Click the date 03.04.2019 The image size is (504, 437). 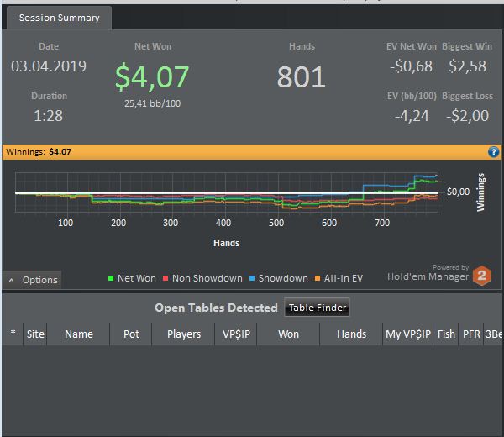pos(49,66)
